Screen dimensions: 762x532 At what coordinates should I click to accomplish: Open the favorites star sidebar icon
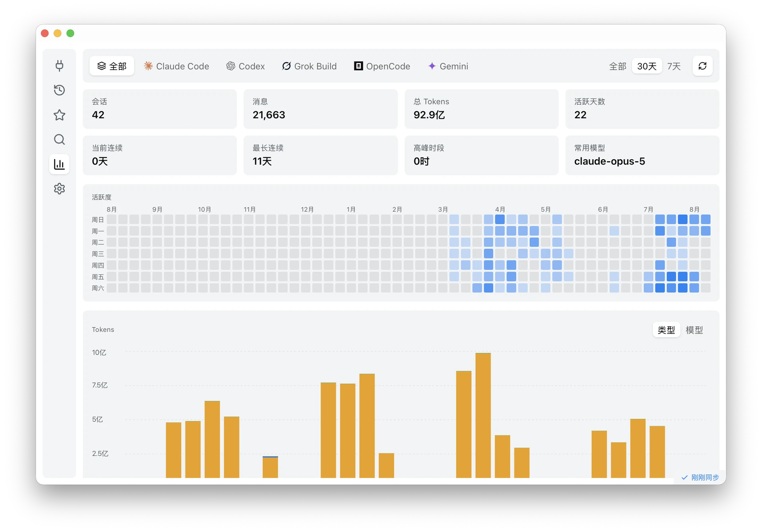[x=60, y=115]
